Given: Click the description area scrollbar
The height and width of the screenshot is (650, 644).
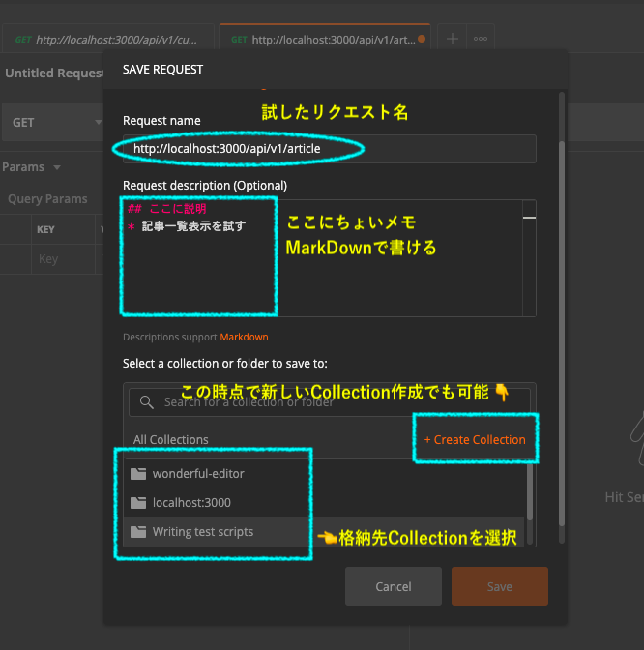Looking at the screenshot, I should pyautogui.click(x=529, y=258).
